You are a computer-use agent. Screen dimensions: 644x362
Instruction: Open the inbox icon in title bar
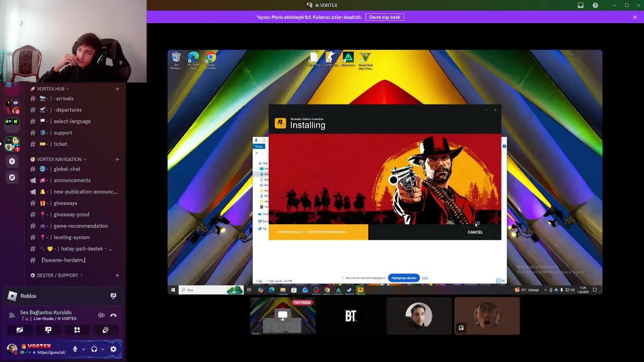[x=581, y=6]
